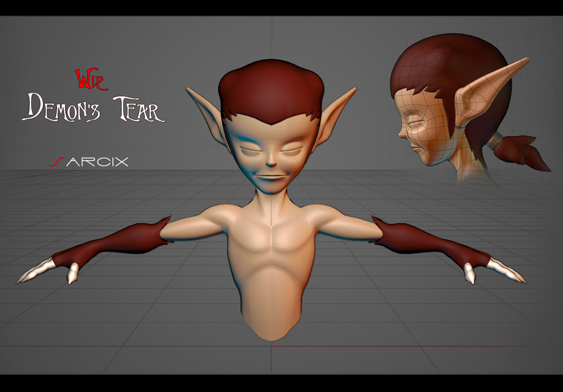The width and height of the screenshot is (563, 392).
Task: Click the "Demon's Tear" title text
Action: 93,107
